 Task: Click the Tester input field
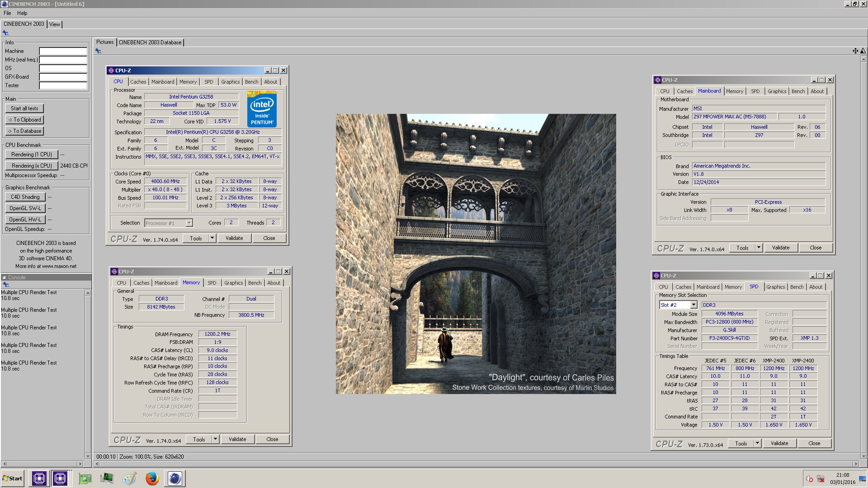[63, 86]
